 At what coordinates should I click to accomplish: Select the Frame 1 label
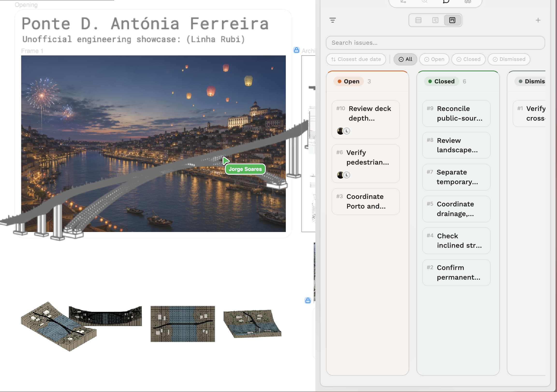click(32, 51)
